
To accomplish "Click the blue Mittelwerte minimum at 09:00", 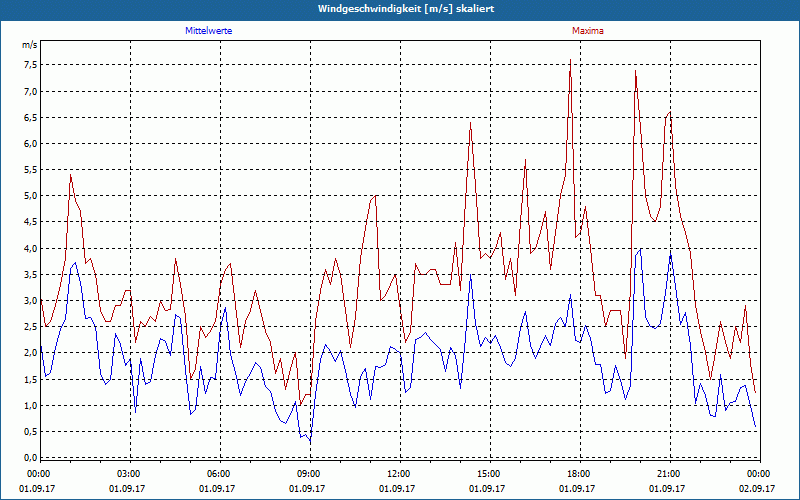I will [x=310, y=441].
